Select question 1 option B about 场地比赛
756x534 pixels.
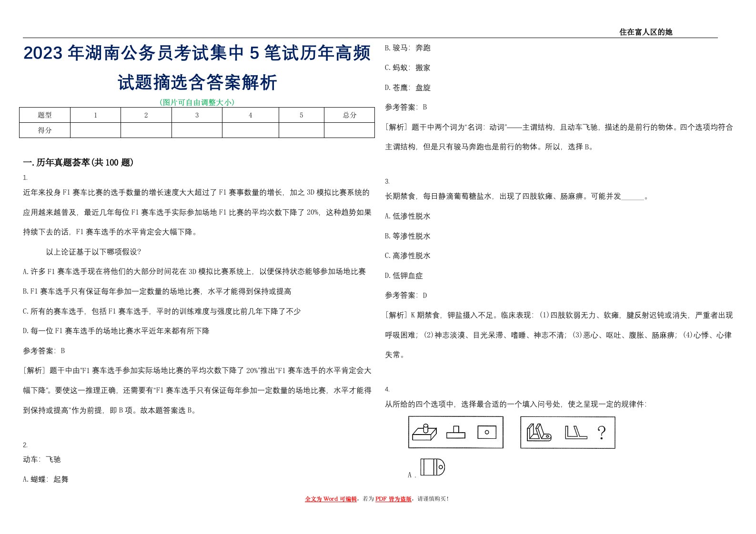coord(157,291)
